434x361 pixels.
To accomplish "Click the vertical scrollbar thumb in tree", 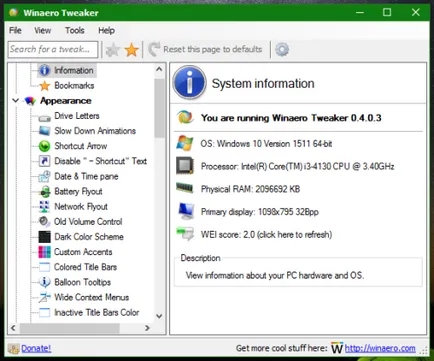I will click(x=159, y=108).
